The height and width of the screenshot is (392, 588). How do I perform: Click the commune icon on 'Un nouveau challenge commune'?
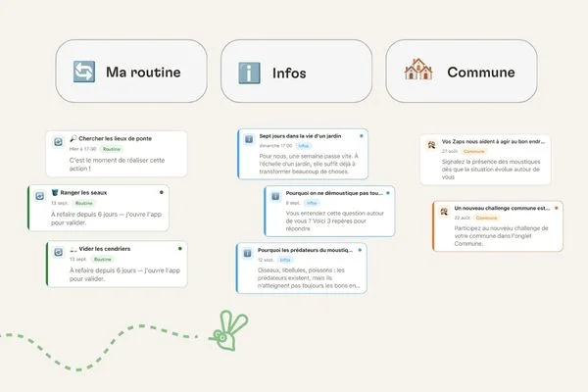444,212
